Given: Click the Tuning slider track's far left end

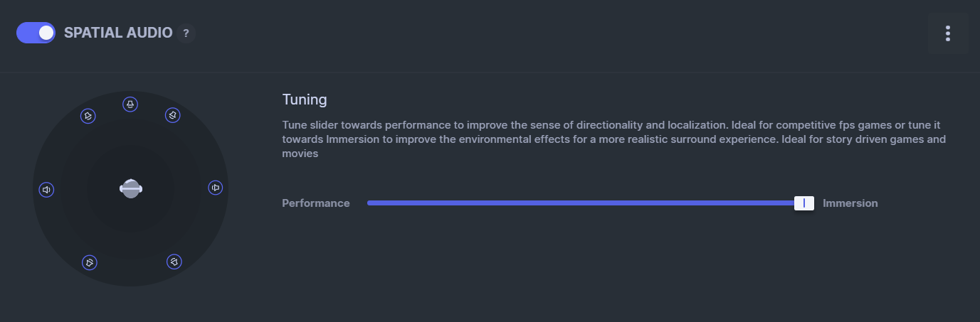Looking at the screenshot, I should tap(370, 203).
